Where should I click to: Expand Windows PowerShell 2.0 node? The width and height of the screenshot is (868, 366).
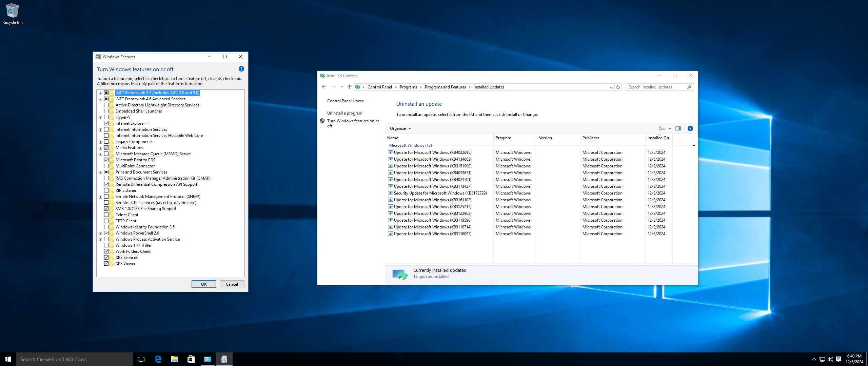coord(100,233)
